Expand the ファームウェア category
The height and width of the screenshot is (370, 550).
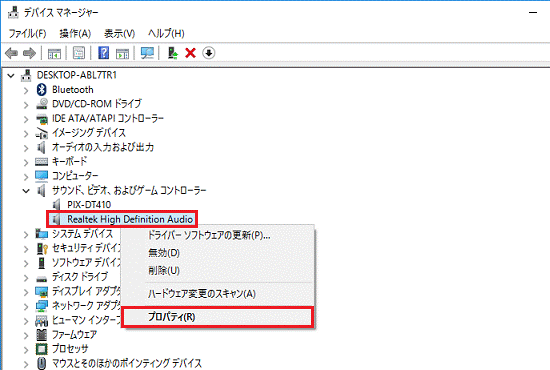26,335
